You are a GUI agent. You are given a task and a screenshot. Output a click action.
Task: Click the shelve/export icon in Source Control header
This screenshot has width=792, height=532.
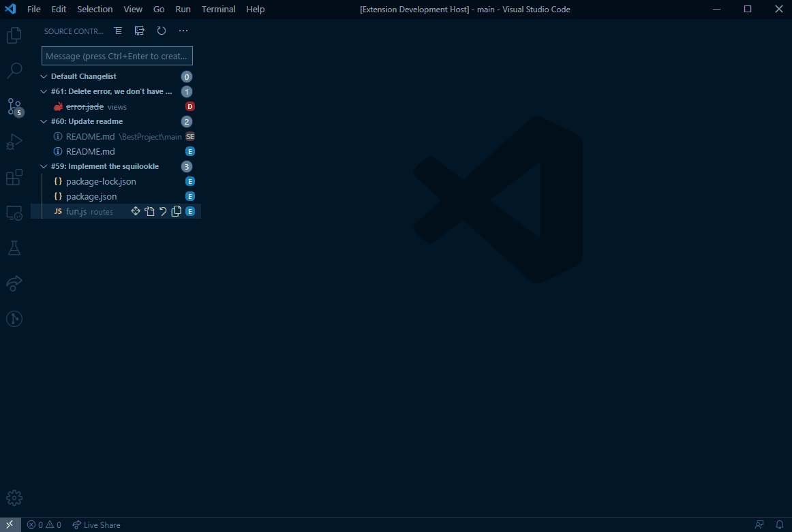(140, 31)
